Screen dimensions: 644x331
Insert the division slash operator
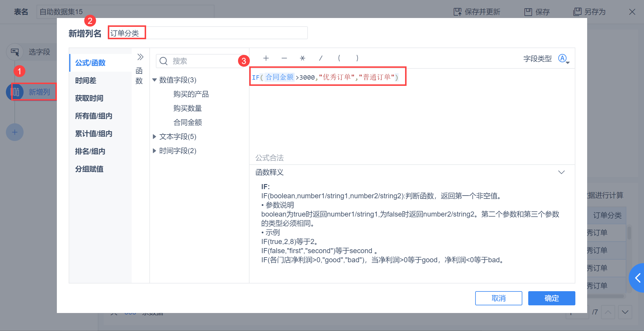(x=321, y=58)
